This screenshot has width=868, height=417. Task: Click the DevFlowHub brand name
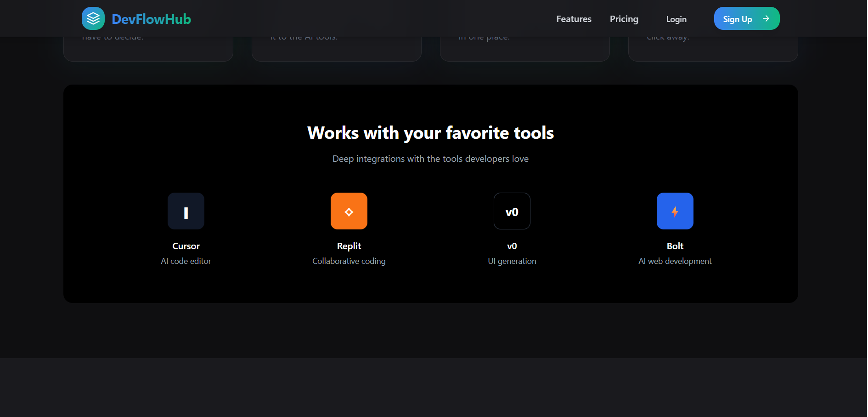[151, 19]
